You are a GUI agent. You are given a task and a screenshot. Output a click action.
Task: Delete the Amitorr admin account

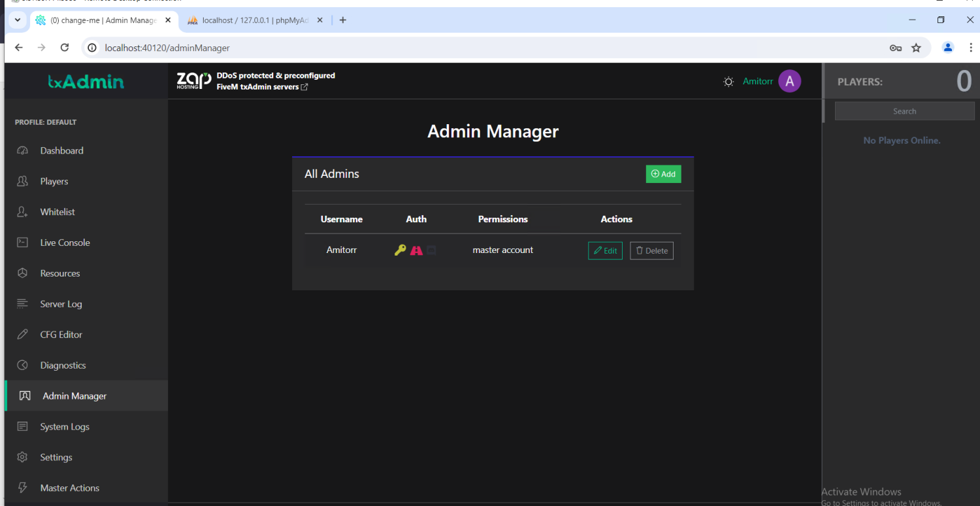651,251
